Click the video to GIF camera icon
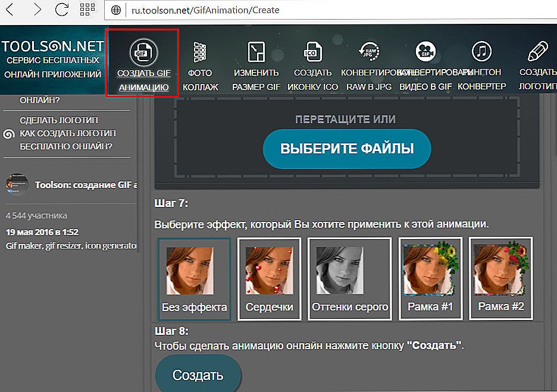Image resolution: width=557 pixels, height=392 pixels. pos(425,52)
